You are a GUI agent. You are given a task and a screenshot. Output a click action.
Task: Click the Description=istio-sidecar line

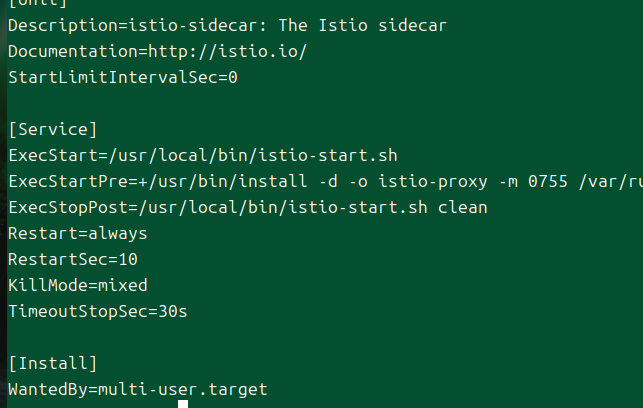tap(227, 26)
